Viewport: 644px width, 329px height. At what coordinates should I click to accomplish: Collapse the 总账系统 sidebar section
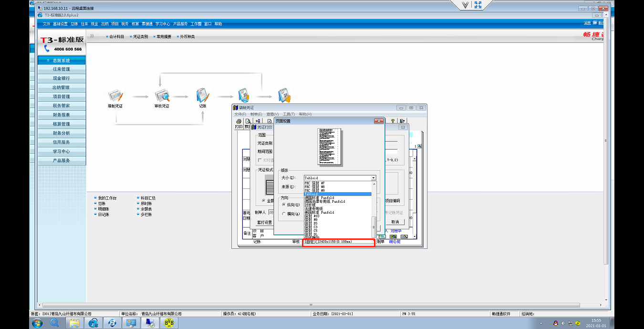62,61
